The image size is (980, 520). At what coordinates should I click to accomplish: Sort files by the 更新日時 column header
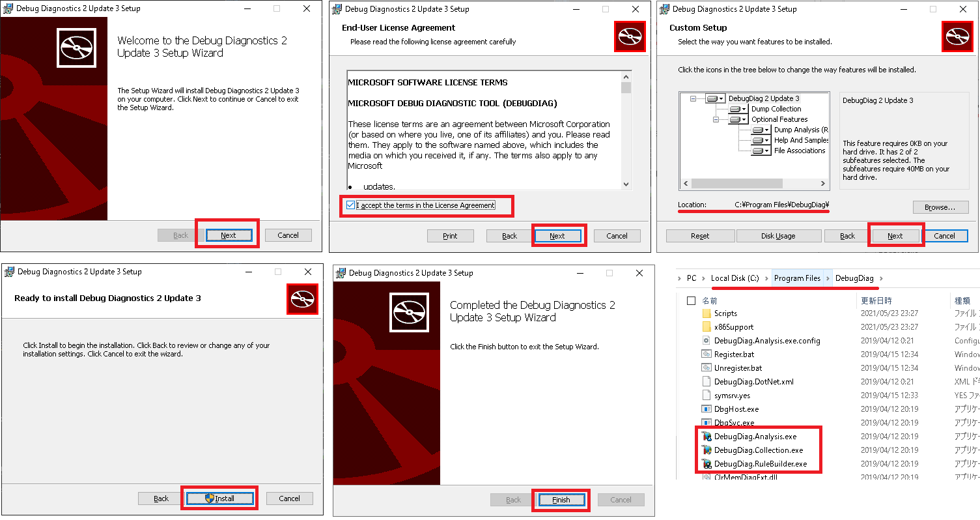[876, 301]
